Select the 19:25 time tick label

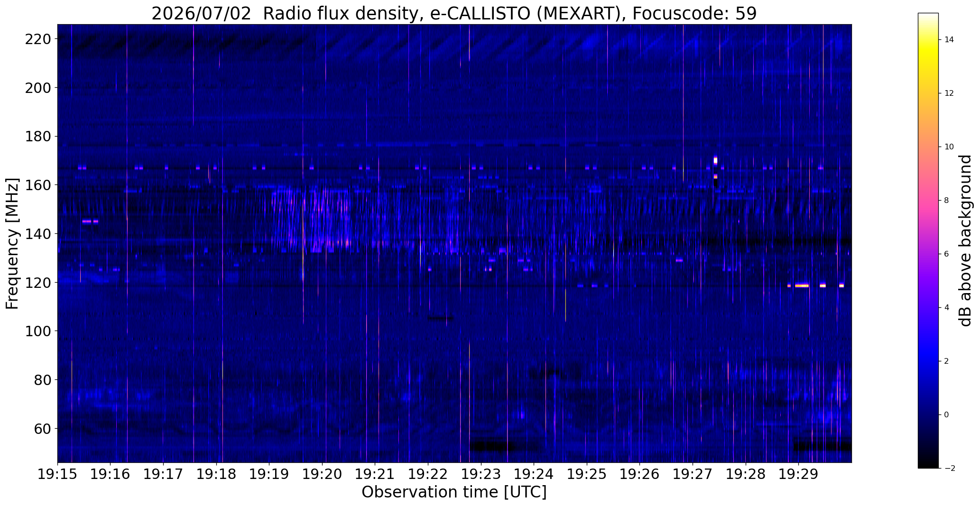pos(587,474)
